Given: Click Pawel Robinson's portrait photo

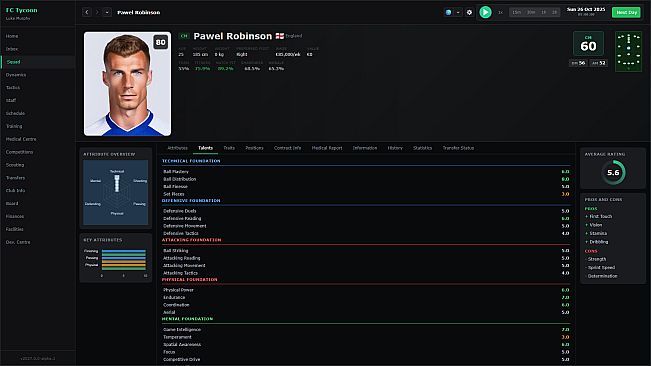Looking at the screenshot, I should (x=127, y=84).
